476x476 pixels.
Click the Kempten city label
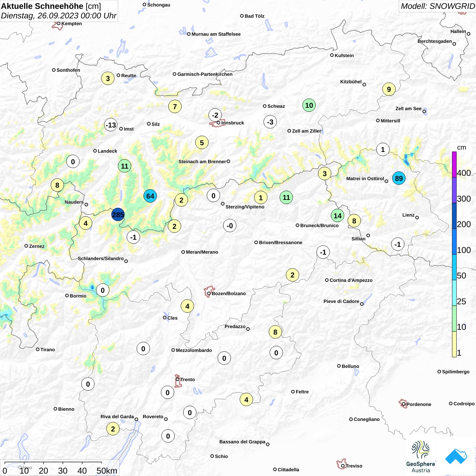72,23
